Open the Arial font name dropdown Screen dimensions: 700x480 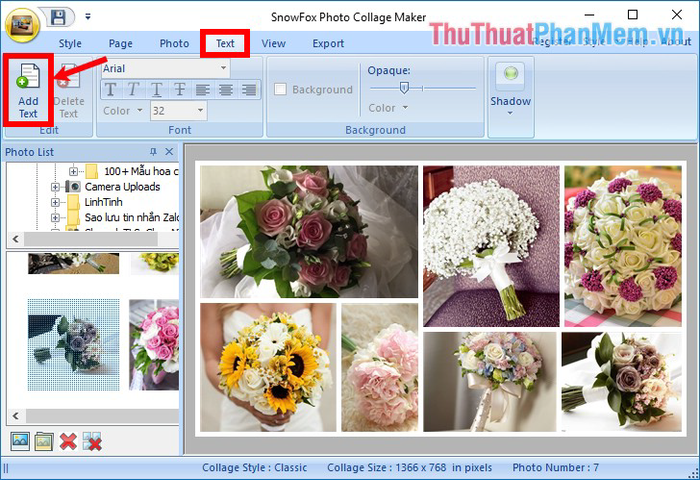click(x=223, y=68)
